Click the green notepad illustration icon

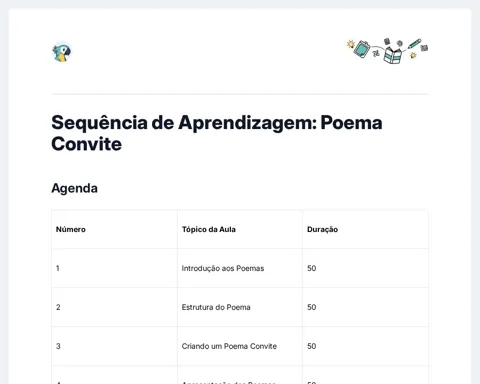click(x=362, y=49)
